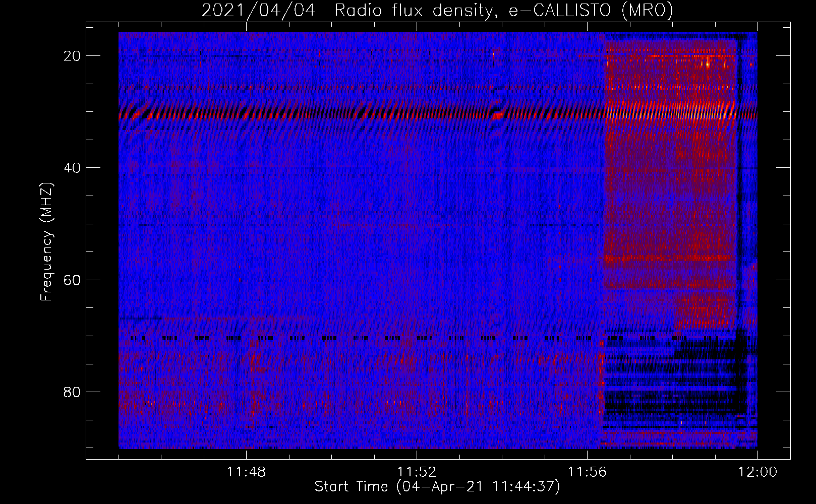Click the 20 MHz frequency tick label

[x=72, y=56]
